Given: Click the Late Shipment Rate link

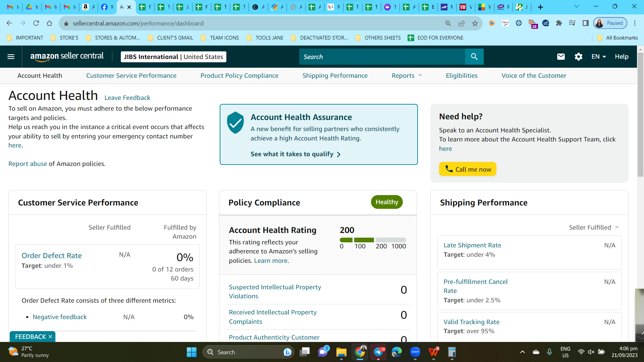Looking at the screenshot, I should pyautogui.click(x=472, y=245).
